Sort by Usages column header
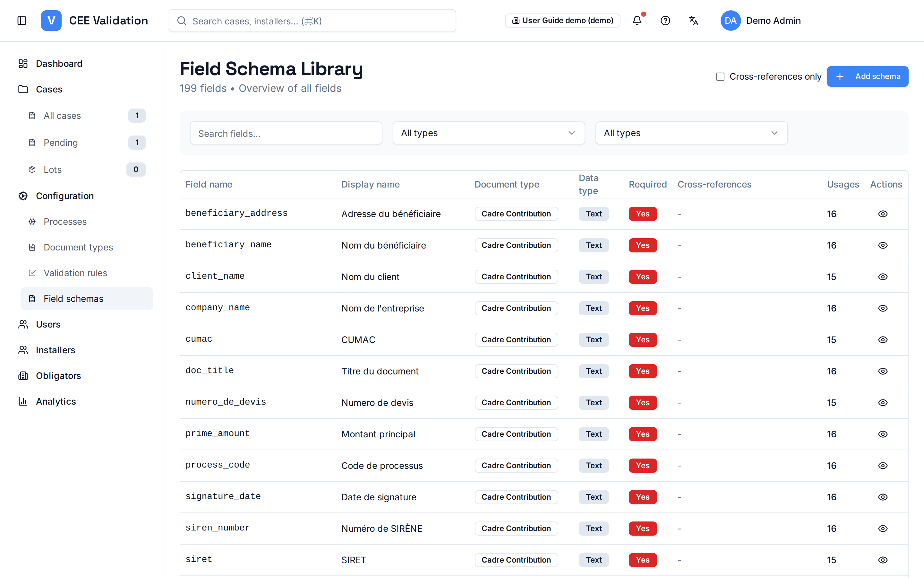Screen dimensions: 924x578 843,184
